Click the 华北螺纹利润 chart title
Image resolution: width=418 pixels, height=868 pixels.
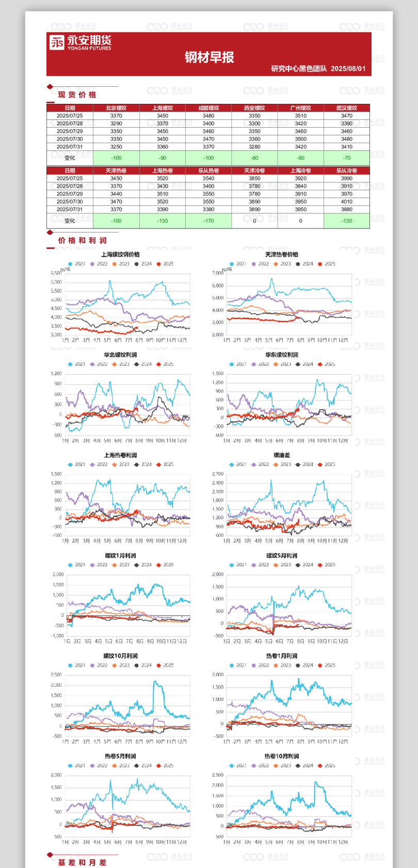click(x=120, y=355)
